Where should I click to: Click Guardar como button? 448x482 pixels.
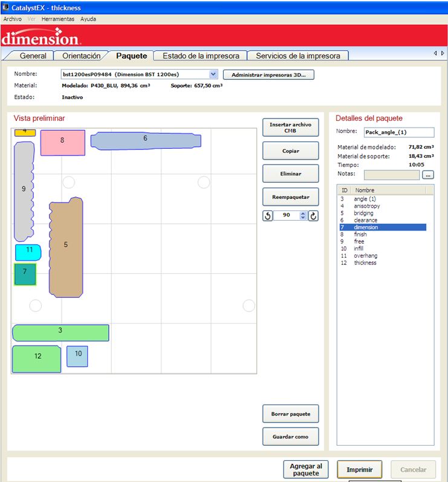click(x=290, y=437)
